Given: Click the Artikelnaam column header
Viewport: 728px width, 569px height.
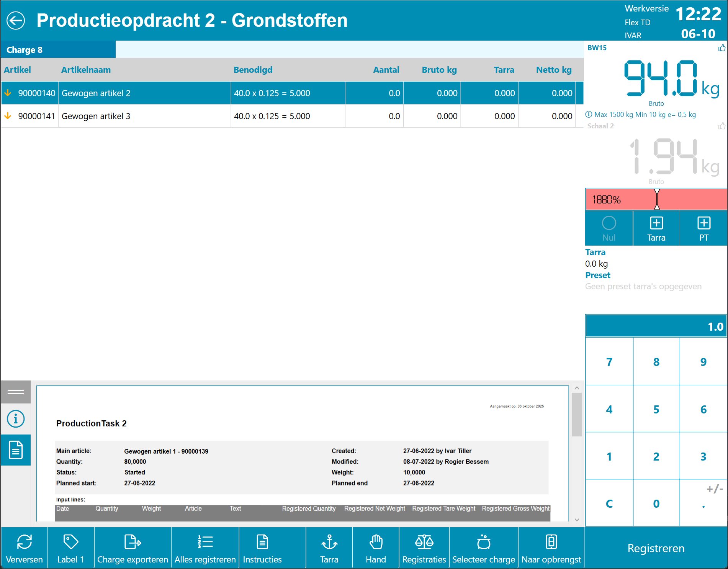Looking at the screenshot, I should pos(86,70).
